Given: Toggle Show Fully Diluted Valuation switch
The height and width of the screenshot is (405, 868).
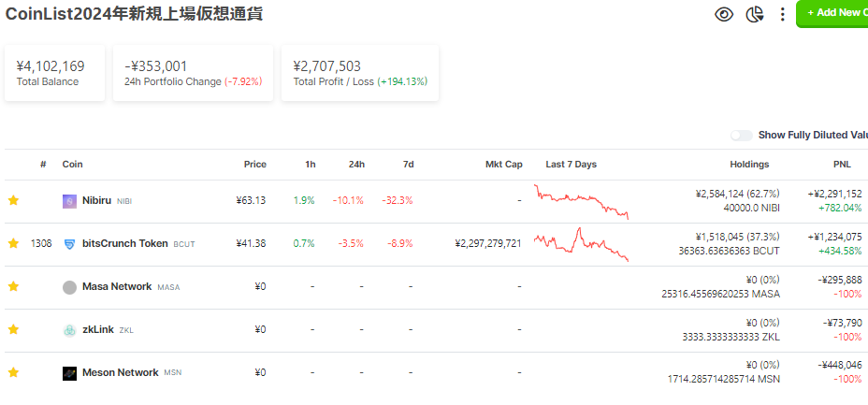Looking at the screenshot, I should [741, 135].
